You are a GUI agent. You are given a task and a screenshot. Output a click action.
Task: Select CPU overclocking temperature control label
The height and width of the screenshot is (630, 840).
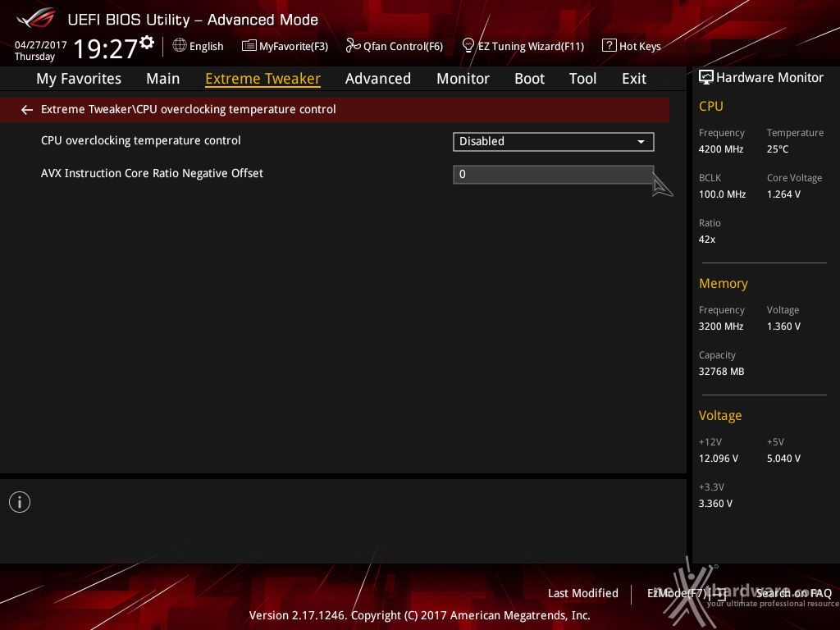[x=141, y=140]
